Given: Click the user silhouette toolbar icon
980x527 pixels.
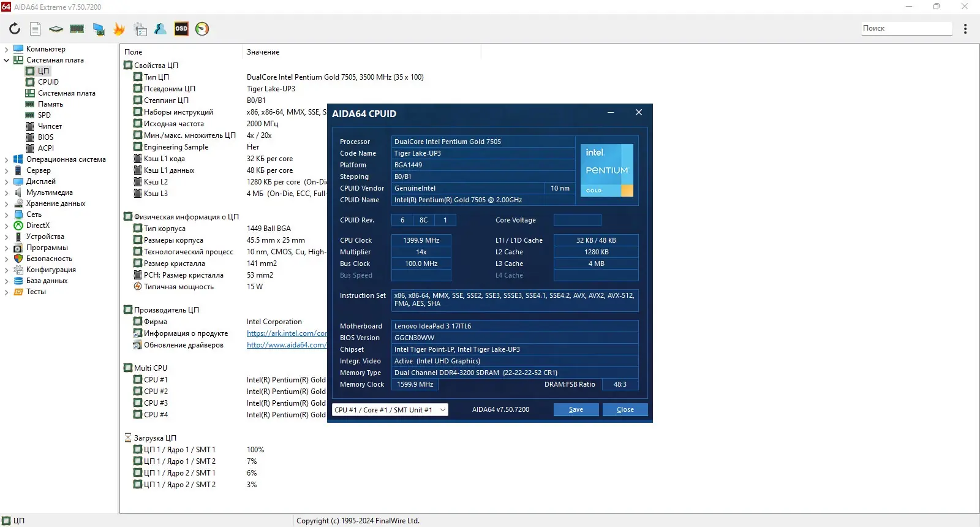Looking at the screenshot, I should pos(160,29).
